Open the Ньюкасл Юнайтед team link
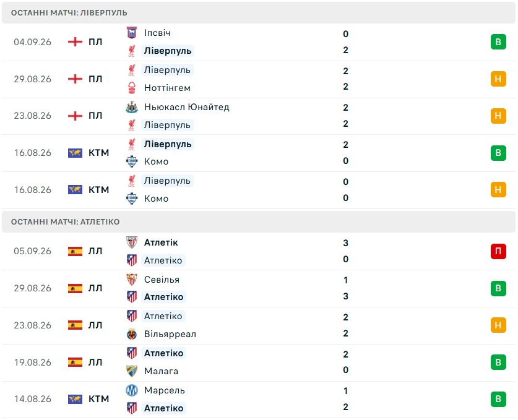Image resolution: width=518 pixels, height=420 pixels. (187, 107)
